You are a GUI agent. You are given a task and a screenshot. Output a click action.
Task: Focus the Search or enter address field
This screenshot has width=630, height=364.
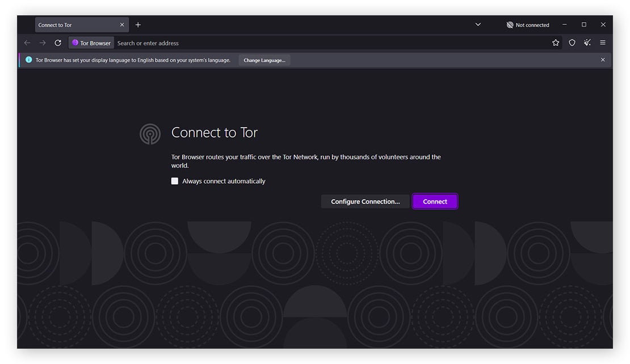click(x=329, y=43)
